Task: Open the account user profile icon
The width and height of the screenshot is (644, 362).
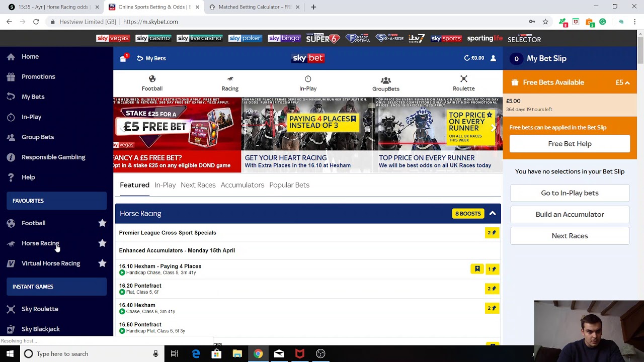Action: [493, 58]
